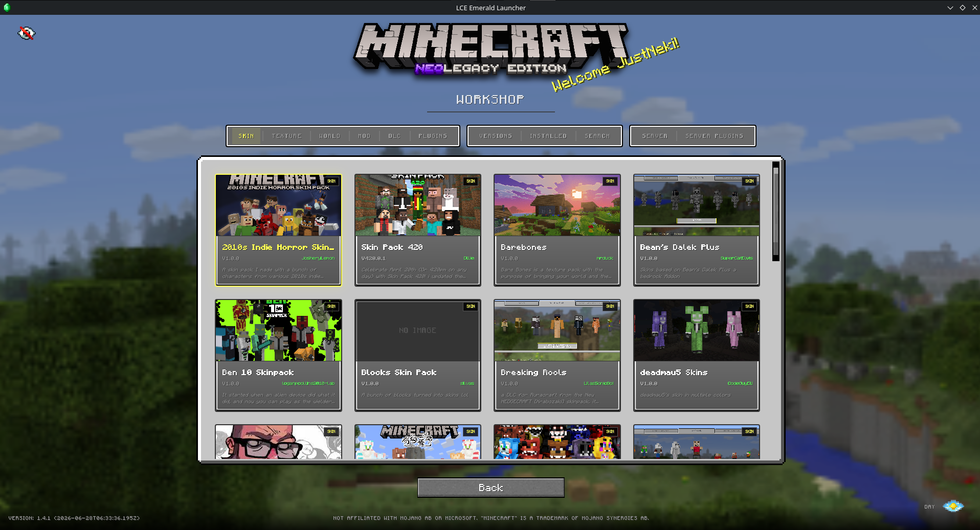Image resolution: width=980 pixels, height=530 pixels.
Task: Open the Breaking Rools thumbnail
Action: [557, 331]
